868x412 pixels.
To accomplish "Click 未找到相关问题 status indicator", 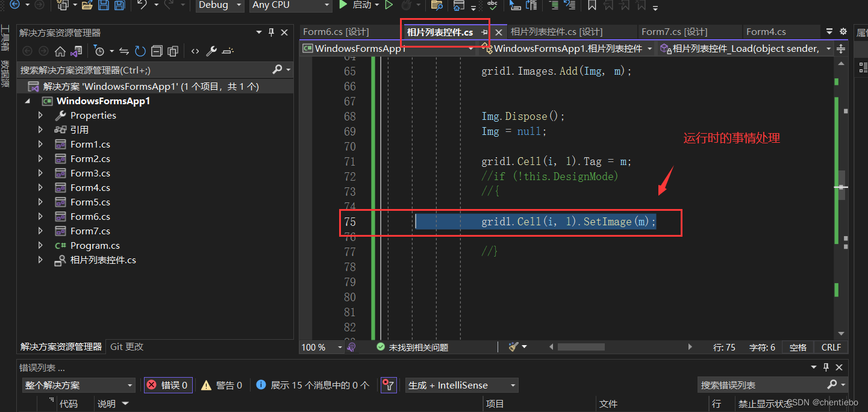I will [x=413, y=347].
